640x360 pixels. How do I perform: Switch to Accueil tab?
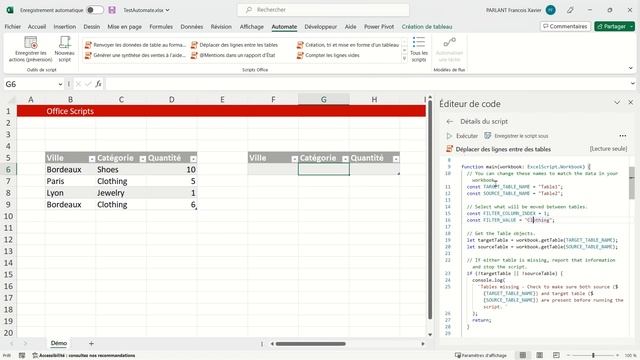tap(37, 27)
